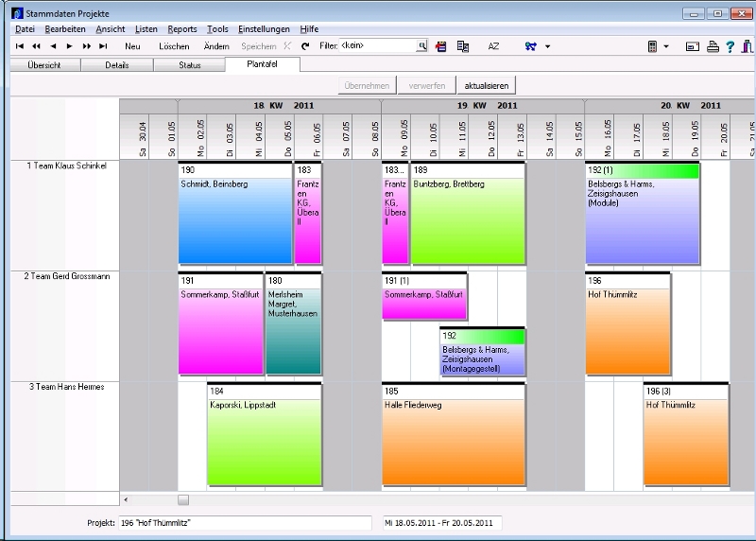This screenshot has height=541, width=756.
Task: Click the Ändern toolbar button
Action: (216, 46)
